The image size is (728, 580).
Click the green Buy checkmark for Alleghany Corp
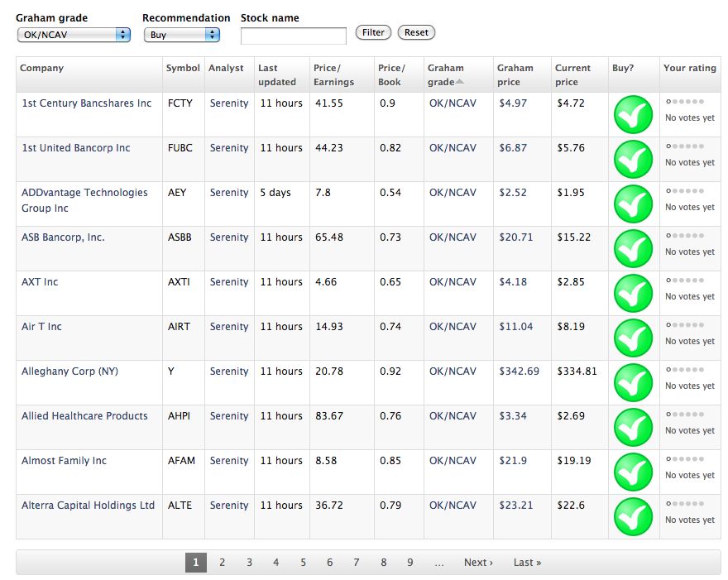(x=633, y=382)
